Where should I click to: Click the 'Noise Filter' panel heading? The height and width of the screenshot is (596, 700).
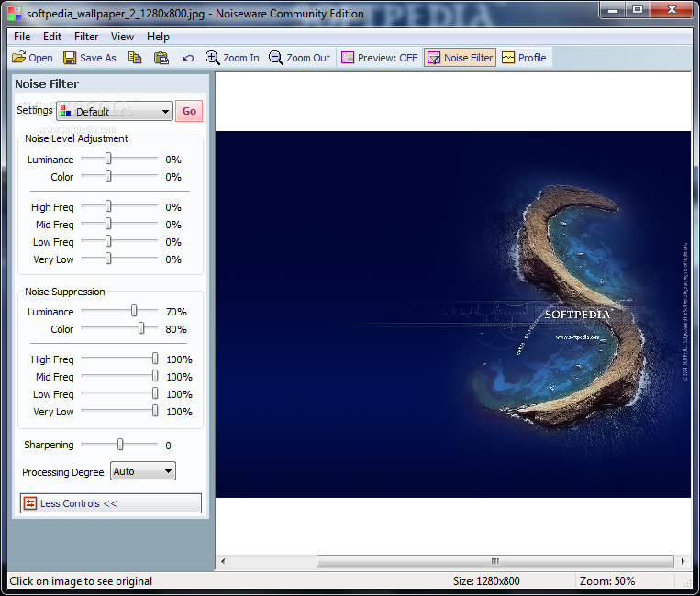click(x=47, y=83)
